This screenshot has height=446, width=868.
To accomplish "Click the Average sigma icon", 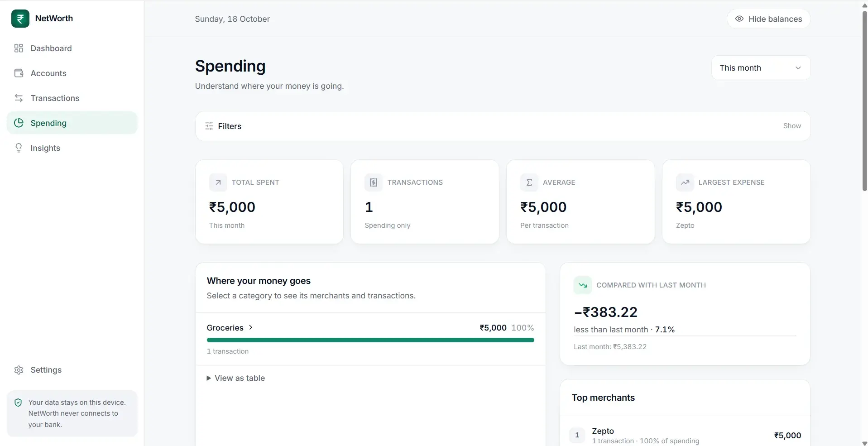I will point(529,182).
